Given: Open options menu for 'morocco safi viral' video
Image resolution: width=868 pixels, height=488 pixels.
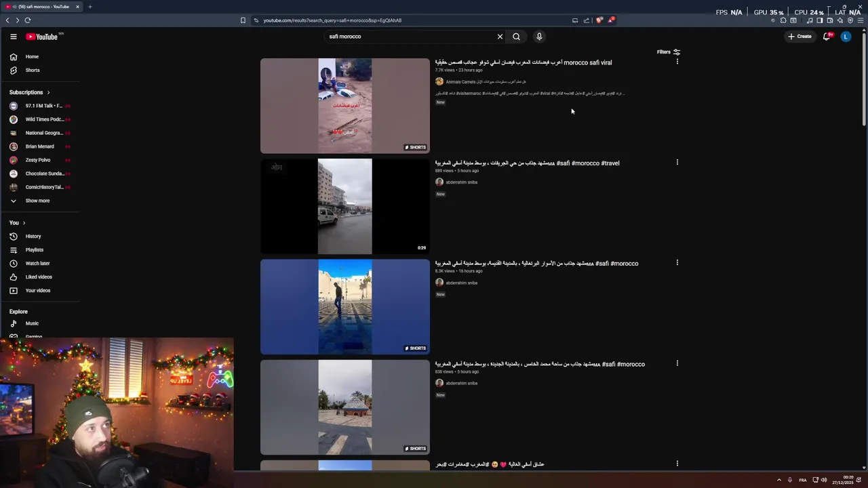Looking at the screenshot, I should point(677,62).
